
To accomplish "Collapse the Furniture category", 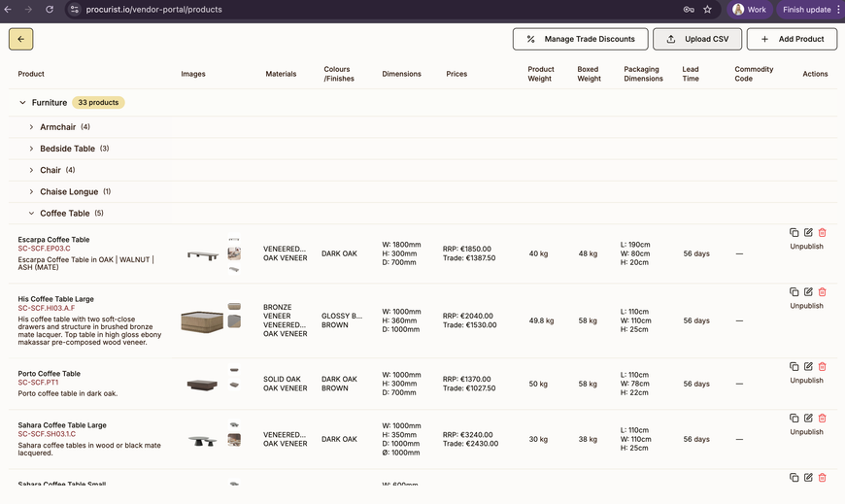I will (22, 102).
